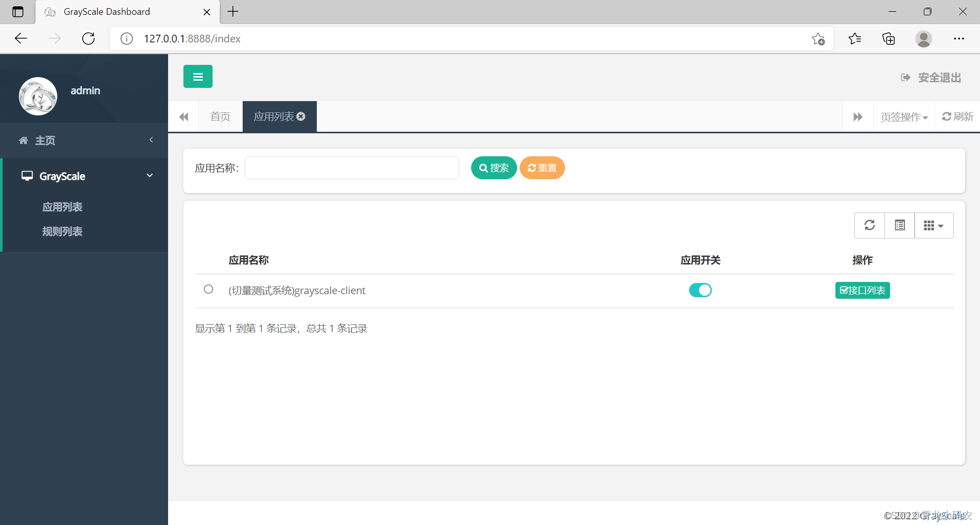Click the orange 重置 button
The image size is (980, 525).
pos(542,168)
